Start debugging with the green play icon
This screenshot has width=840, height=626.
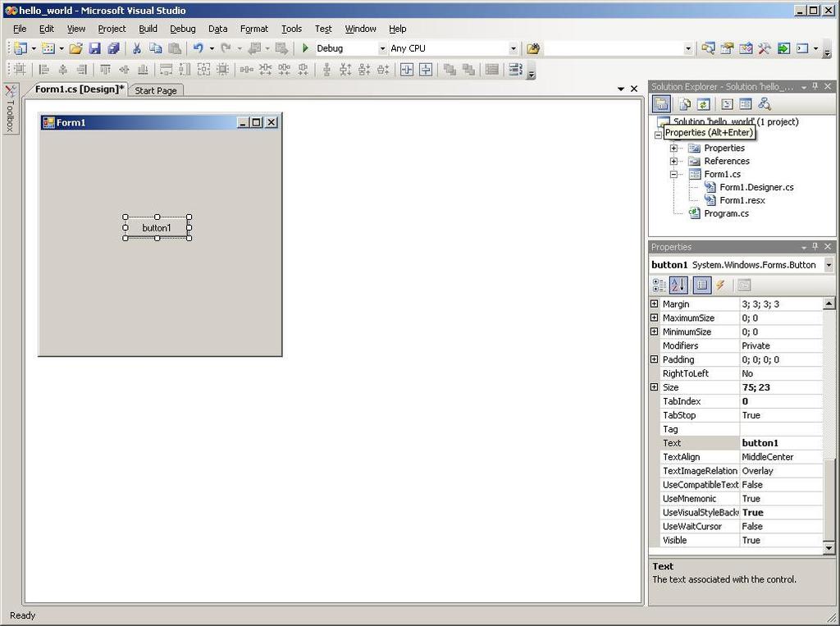click(305, 48)
